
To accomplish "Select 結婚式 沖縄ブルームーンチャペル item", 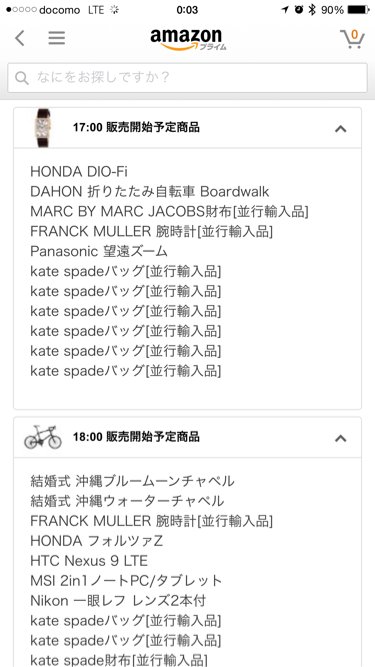I will pos(132,481).
